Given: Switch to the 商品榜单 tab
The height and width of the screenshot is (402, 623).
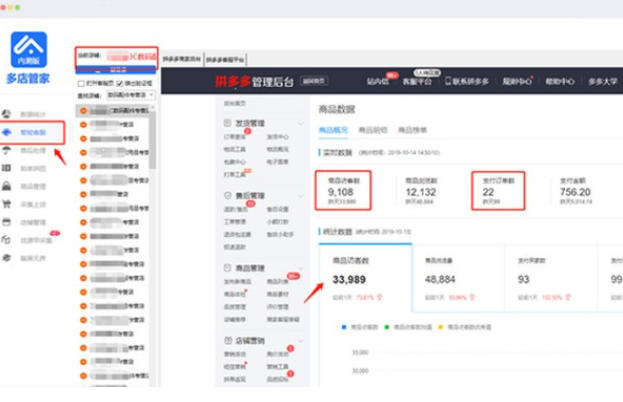Looking at the screenshot, I should [x=412, y=130].
